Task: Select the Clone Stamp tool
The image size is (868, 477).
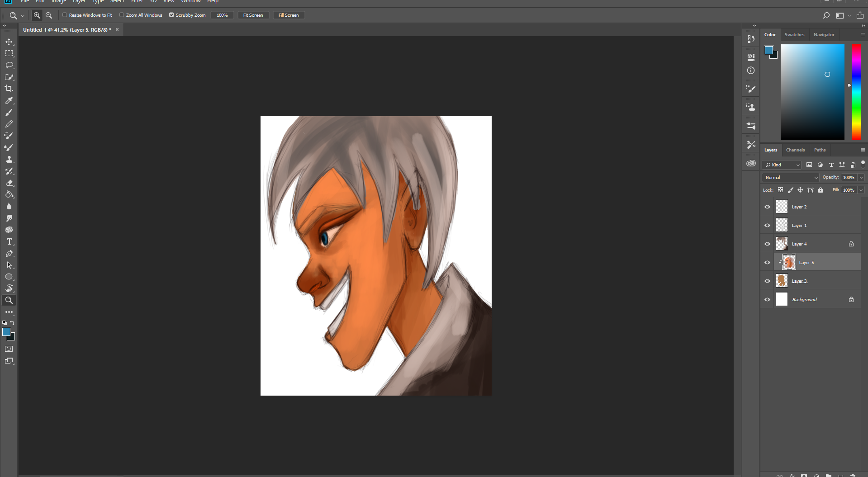Action: point(9,159)
